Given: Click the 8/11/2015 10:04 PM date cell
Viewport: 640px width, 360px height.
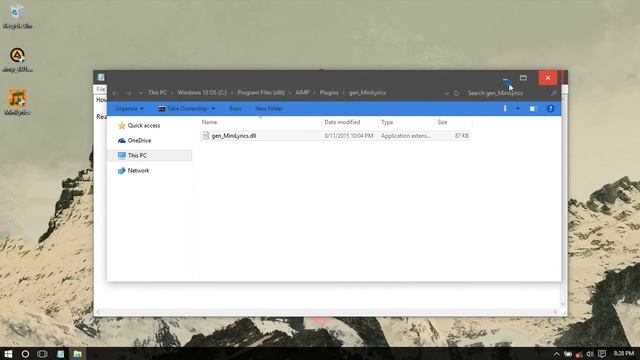Looking at the screenshot, I should click(349, 136).
